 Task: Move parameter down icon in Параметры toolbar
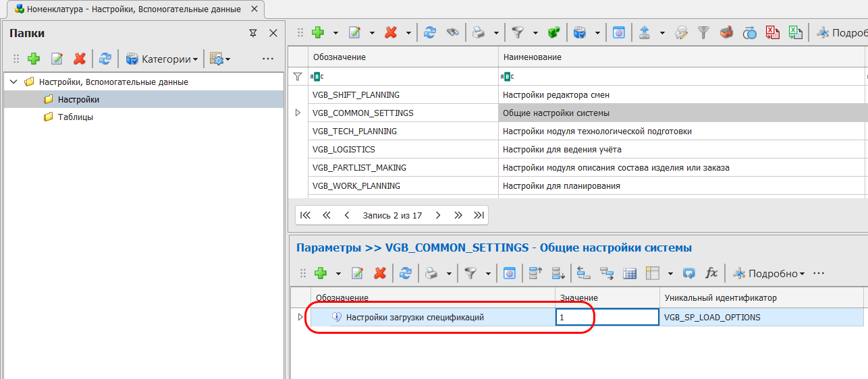[x=558, y=273]
